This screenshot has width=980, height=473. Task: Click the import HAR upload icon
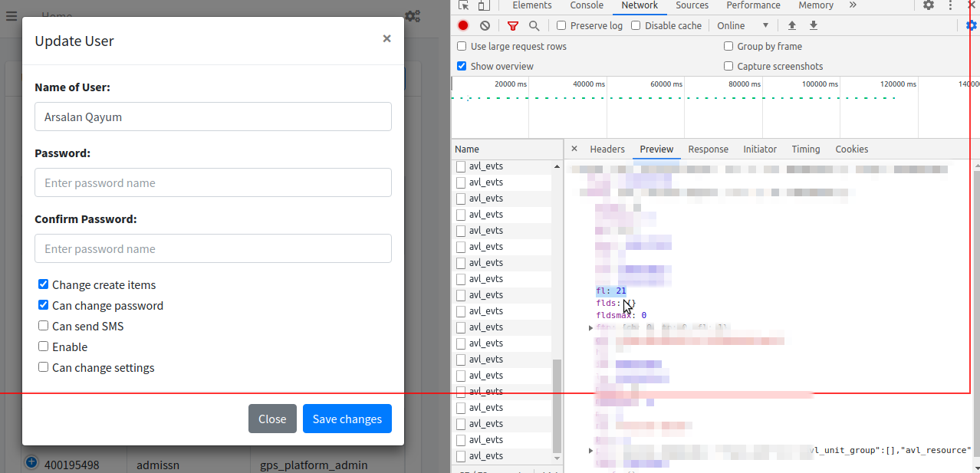[792, 25]
